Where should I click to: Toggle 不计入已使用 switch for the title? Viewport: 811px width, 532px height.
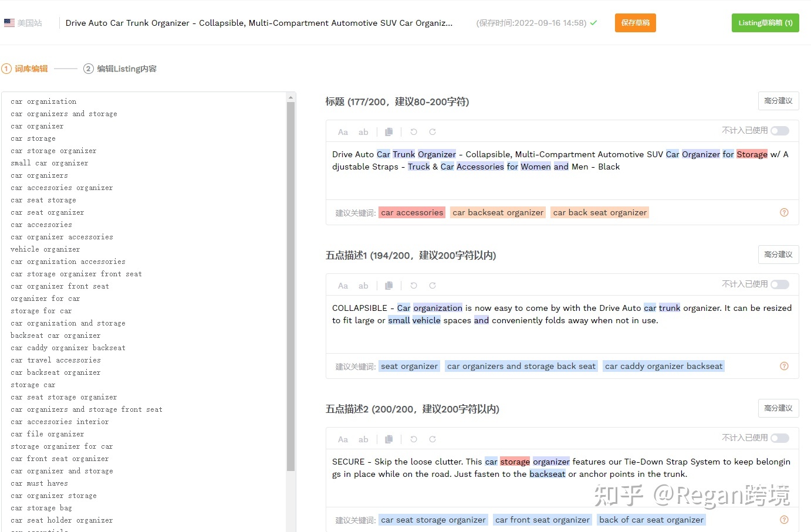click(x=780, y=131)
